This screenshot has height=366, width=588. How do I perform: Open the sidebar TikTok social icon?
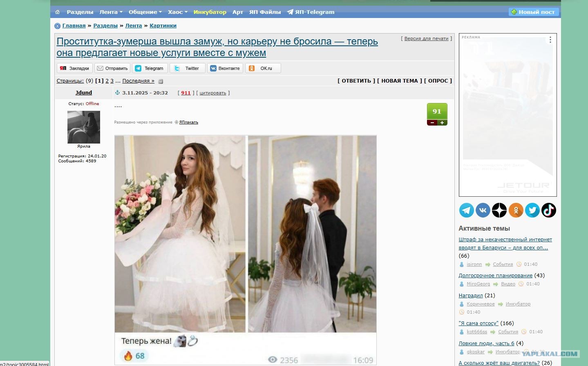[549, 210]
